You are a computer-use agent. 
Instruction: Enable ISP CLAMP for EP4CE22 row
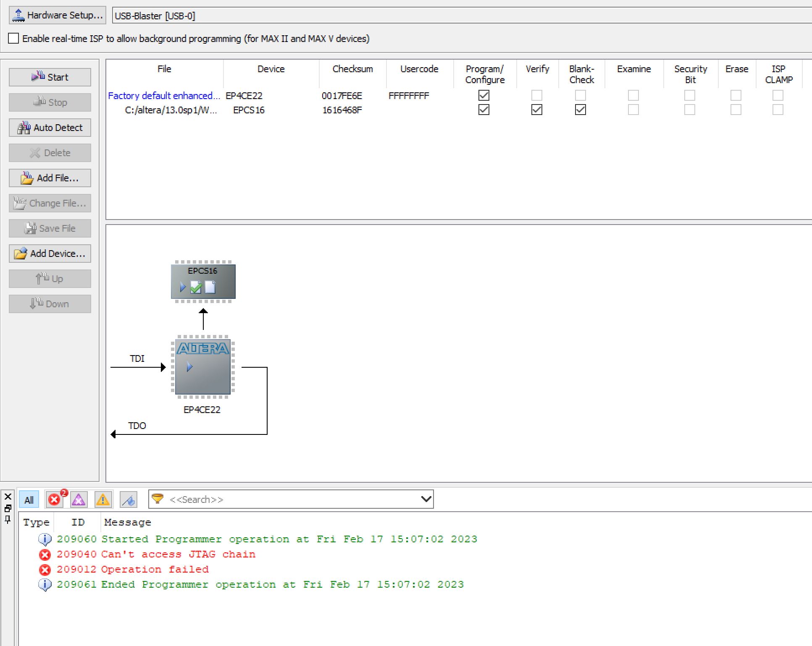tap(778, 95)
